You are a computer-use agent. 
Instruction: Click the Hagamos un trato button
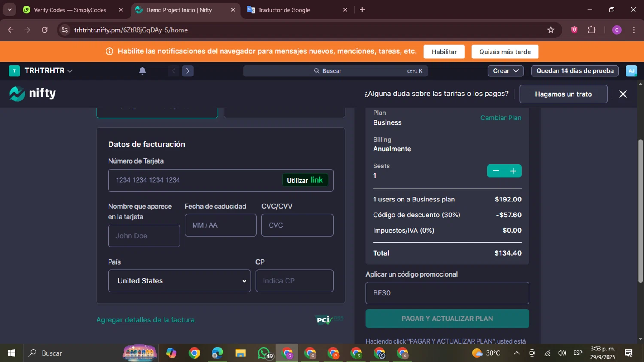tap(563, 94)
